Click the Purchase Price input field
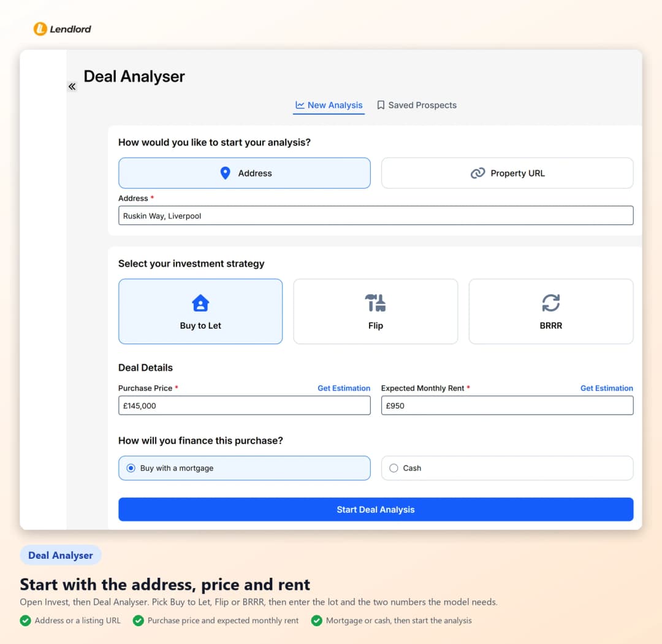This screenshot has width=662, height=644. (245, 405)
